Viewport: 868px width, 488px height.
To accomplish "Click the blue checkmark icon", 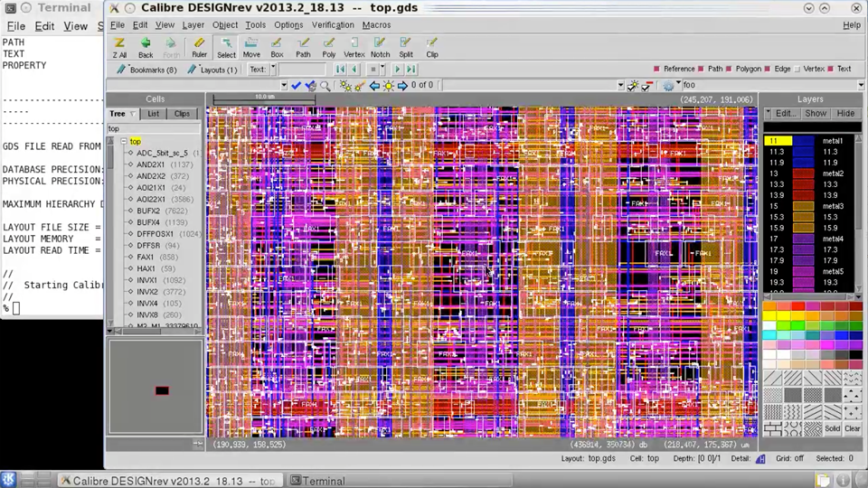I will click(x=297, y=85).
